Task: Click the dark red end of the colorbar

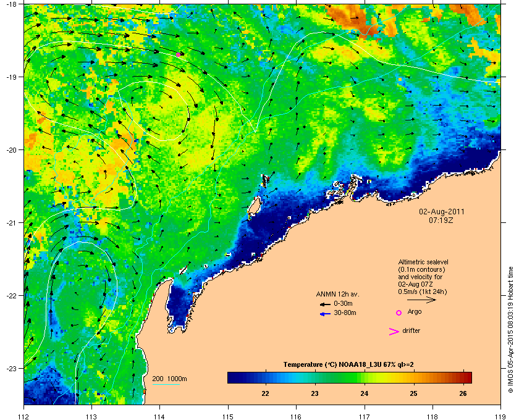Action: (x=467, y=377)
